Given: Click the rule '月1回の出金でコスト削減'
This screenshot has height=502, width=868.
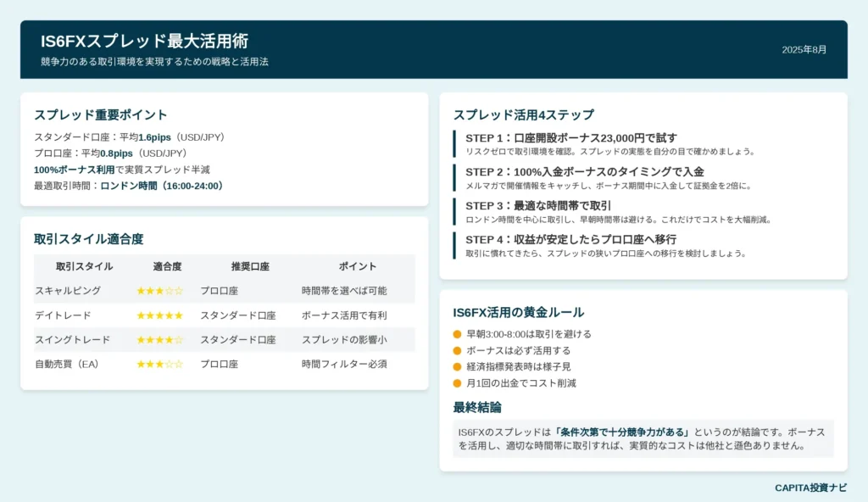Looking at the screenshot, I should click(521, 383).
